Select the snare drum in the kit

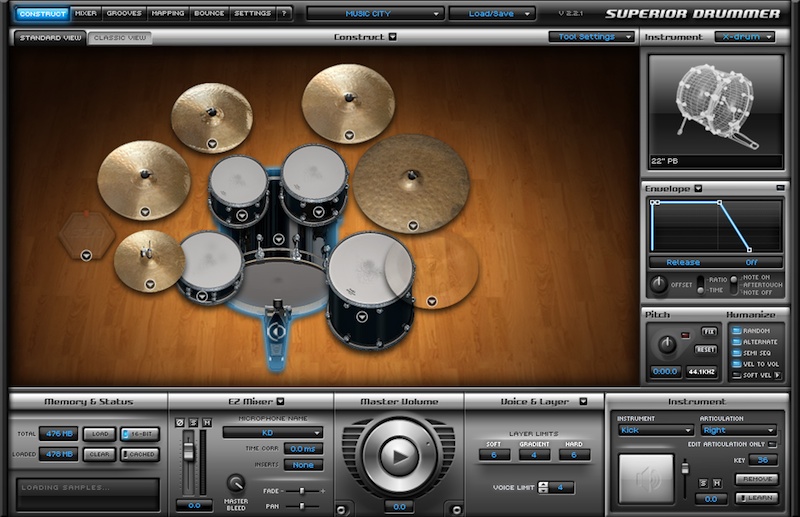tap(211, 263)
